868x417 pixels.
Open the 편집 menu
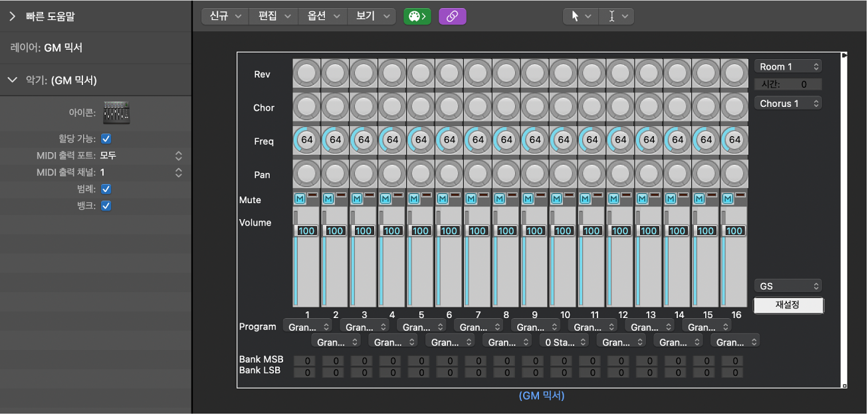(272, 17)
